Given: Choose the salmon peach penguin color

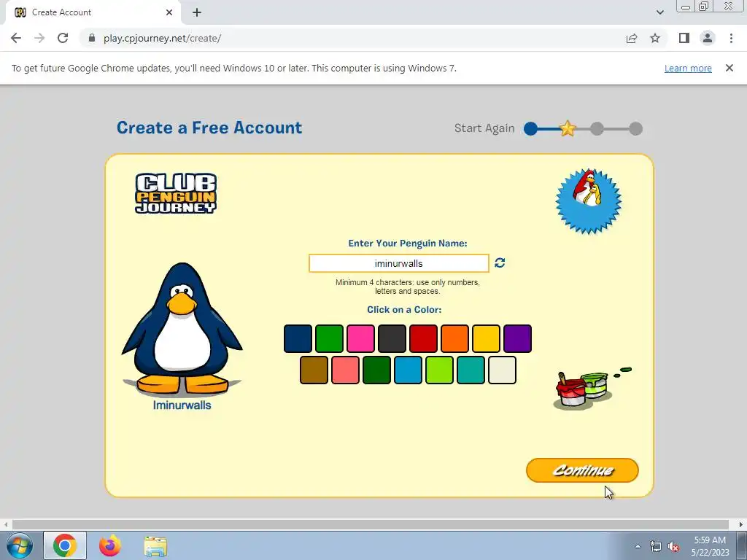Looking at the screenshot, I should point(345,370).
